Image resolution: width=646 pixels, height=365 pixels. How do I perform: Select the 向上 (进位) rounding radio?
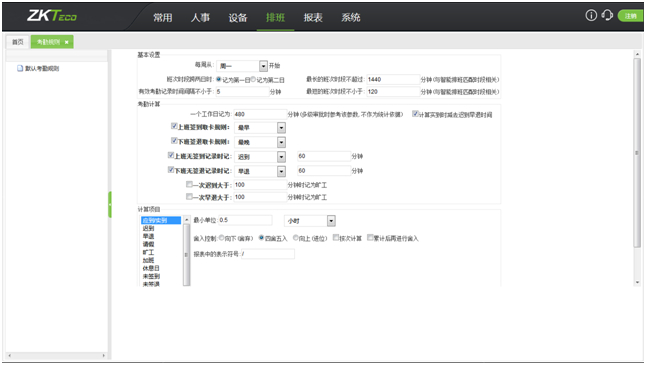[x=295, y=238]
